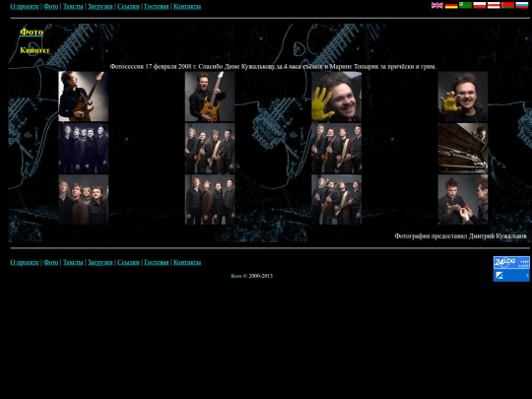Screen dimensions: 532x399
Task: Click credit text "Фотографии предоставил Дмитрий Кужальков"
Action: coord(460,236)
